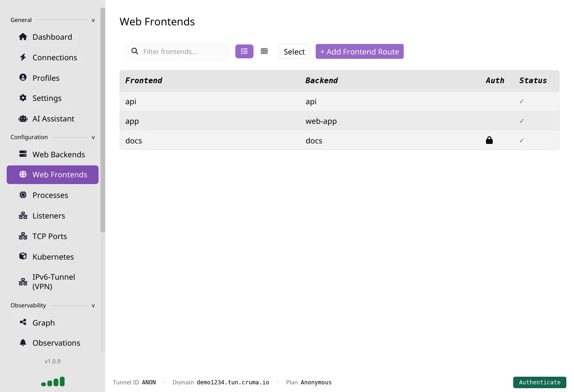Click the v1.0.9 version label
This screenshot has width=574, height=392.
53,361
